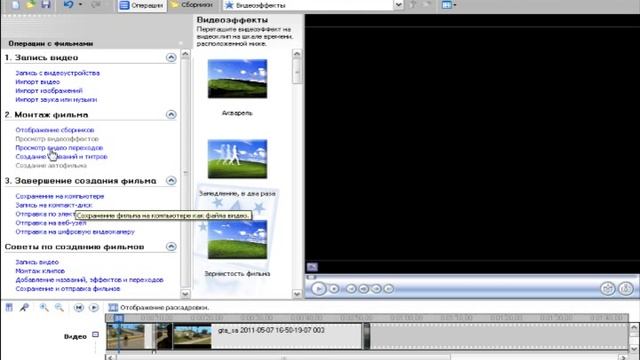The width and height of the screenshot is (640, 360).
Task: Click the Next Frame button
Action: click(x=376, y=289)
